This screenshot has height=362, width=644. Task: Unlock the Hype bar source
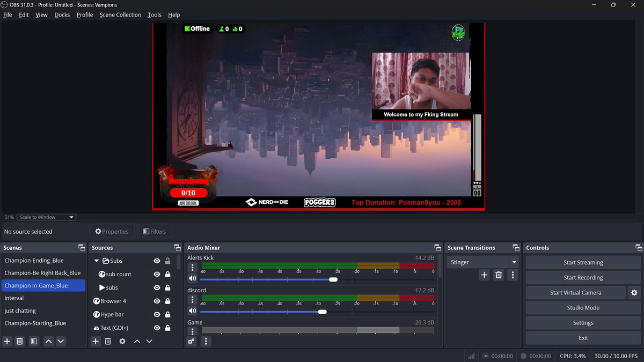pyautogui.click(x=167, y=314)
